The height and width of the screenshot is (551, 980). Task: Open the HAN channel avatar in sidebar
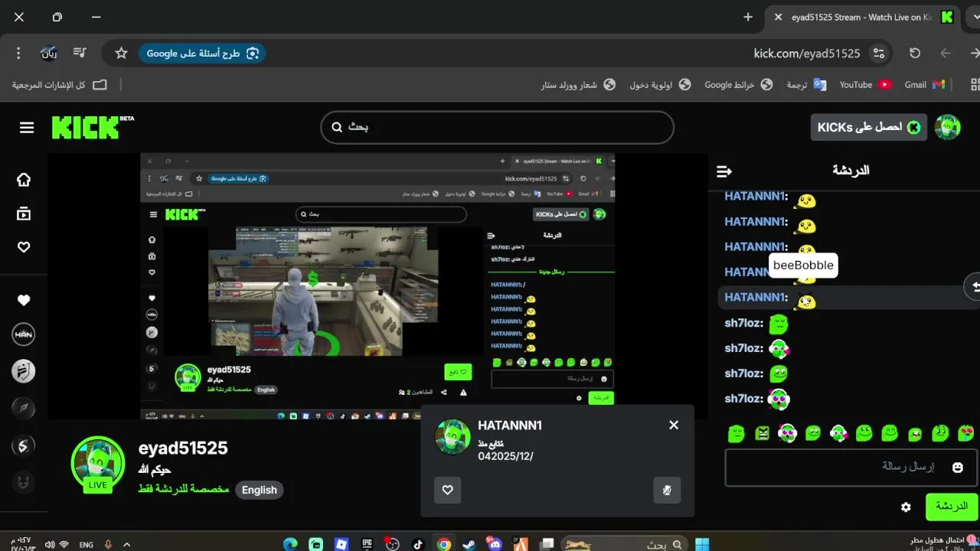pyautogui.click(x=24, y=334)
